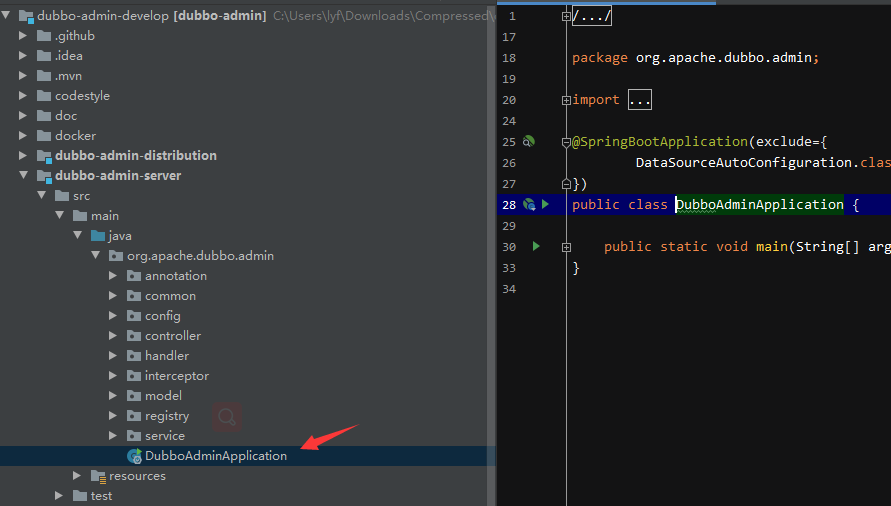Viewport: 891px width, 506px height.
Task: Click the controller package folder icon
Action: click(134, 336)
